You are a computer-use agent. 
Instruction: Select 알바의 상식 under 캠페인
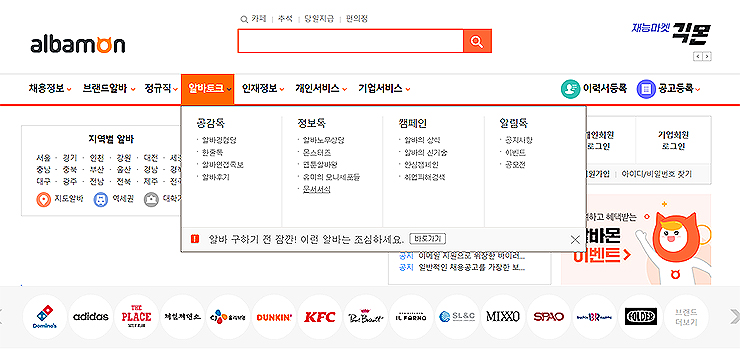(x=422, y=140)
